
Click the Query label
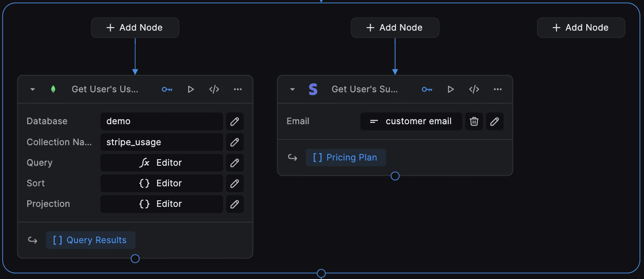pyautogui.click(x=39, y=163)
